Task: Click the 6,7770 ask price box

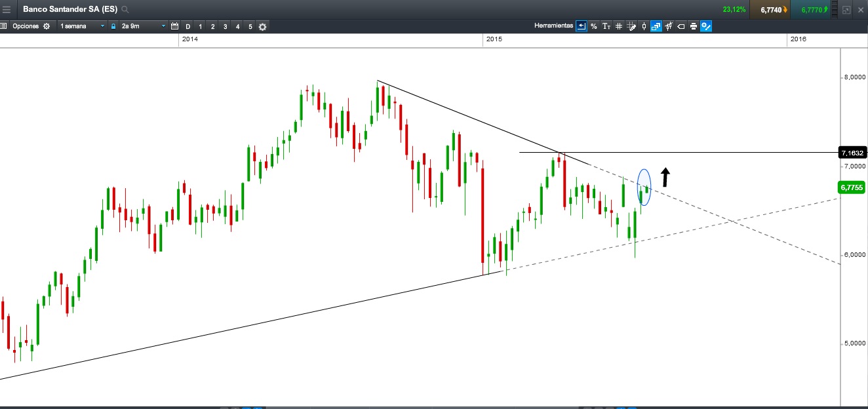Action: 811,10
